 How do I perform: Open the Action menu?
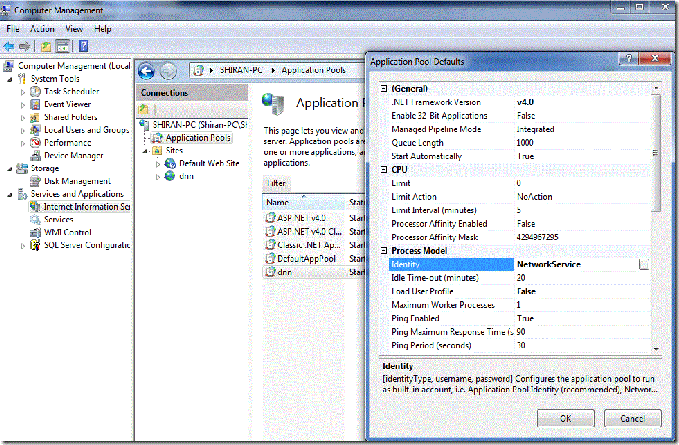pyautogui.click(x=42, y=29)
